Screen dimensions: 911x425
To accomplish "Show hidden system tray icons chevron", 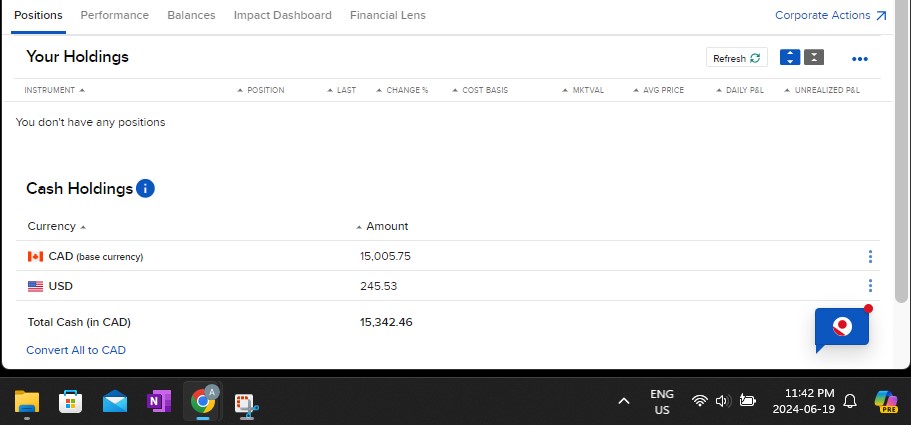I will (x=624, y=402).
